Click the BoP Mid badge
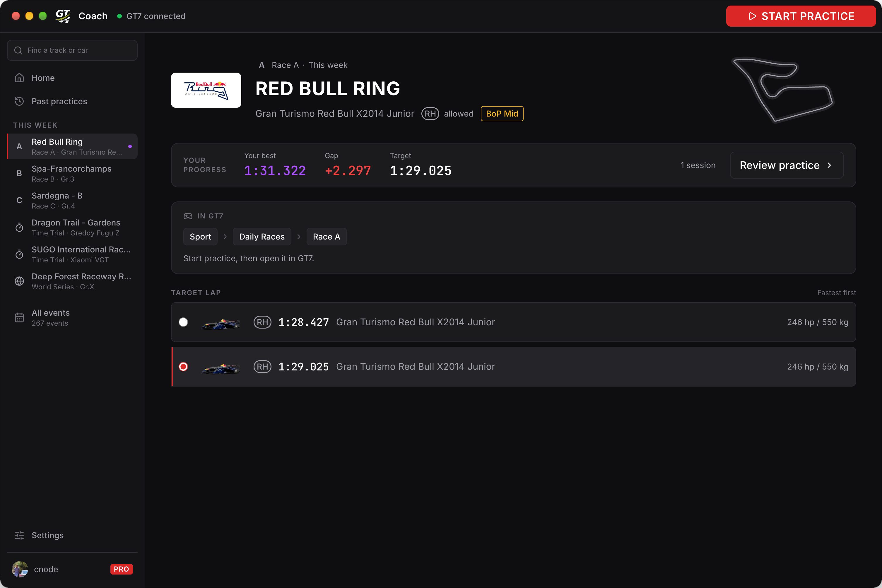 click(x=502, y=114)
